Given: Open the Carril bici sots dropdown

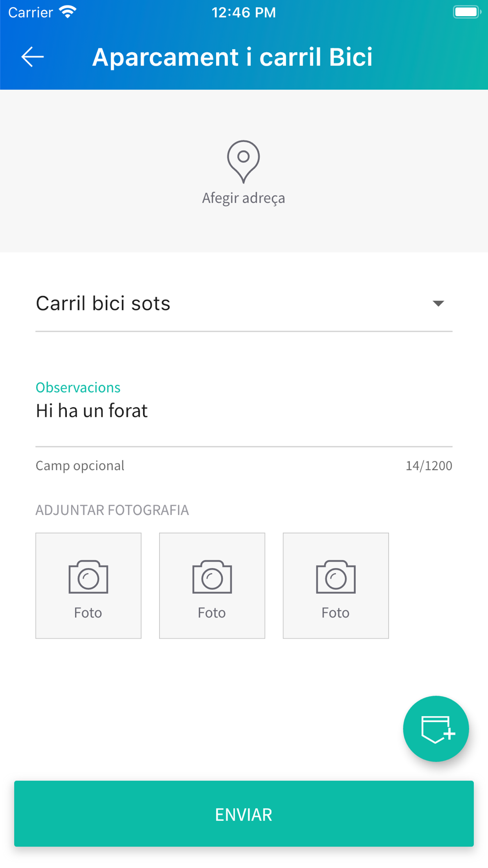Looking at the screenshot, I should (x=244, y=304).
